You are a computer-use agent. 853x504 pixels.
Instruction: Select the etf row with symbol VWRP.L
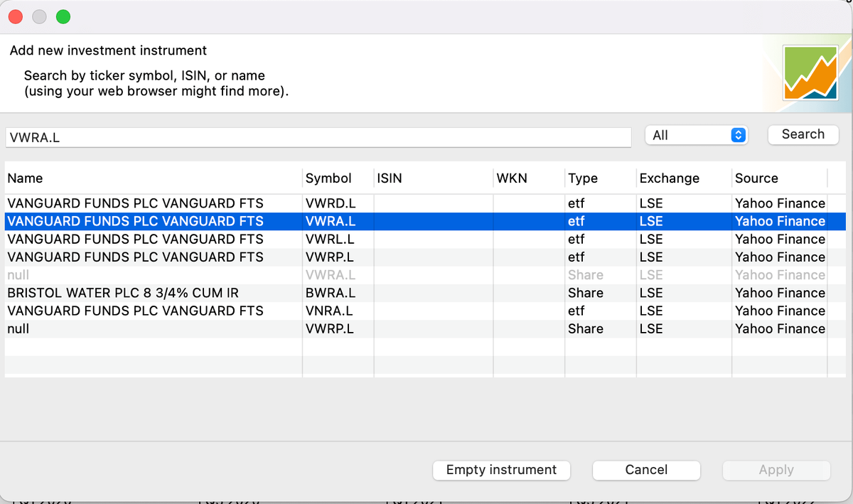[x=425, y=257]
